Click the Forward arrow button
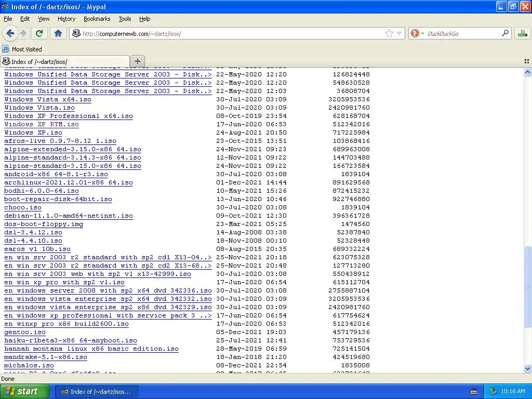Image resolution: width=532 pixels, height=399 pixels. point(23,33)
